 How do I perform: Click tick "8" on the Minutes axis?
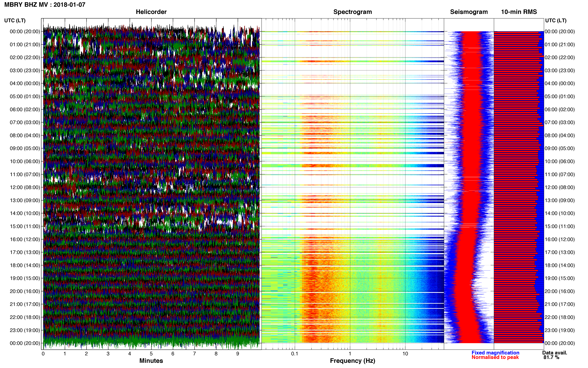coord(216,354)
